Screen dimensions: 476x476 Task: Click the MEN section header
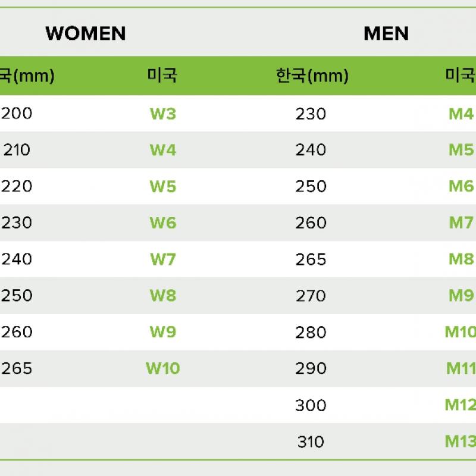[386, 33]
